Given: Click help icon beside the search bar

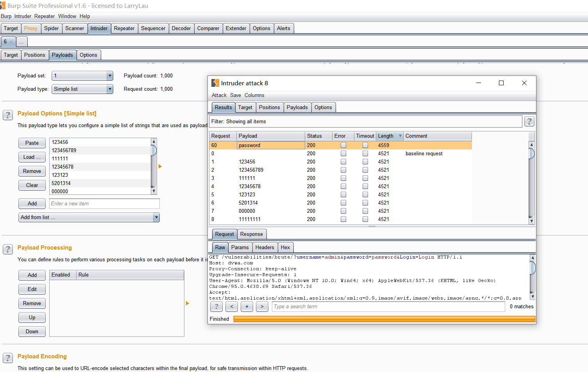Looking at the screenshot, I should [x=216, y=307].
